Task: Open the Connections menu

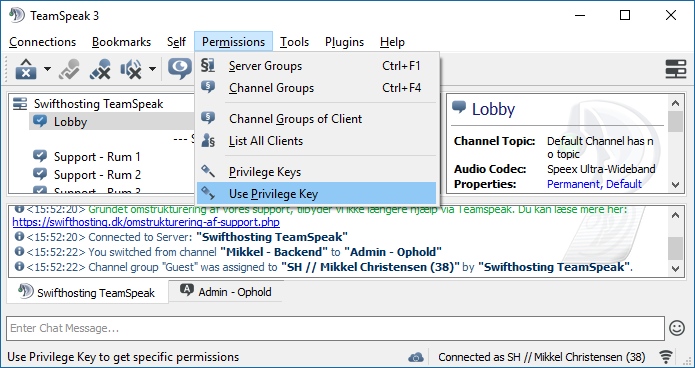Action: 42,42
